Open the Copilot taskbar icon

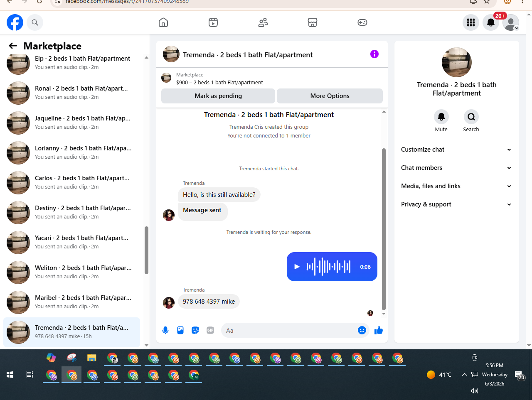pyautogui.click(x=51, y=358)
